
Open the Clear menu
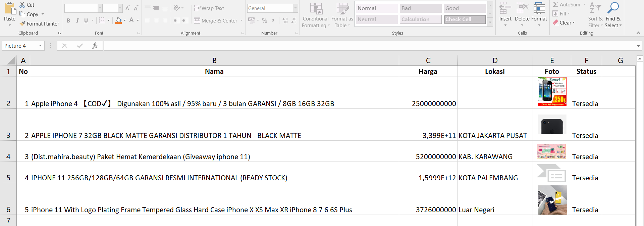click(x=564, y=22)
